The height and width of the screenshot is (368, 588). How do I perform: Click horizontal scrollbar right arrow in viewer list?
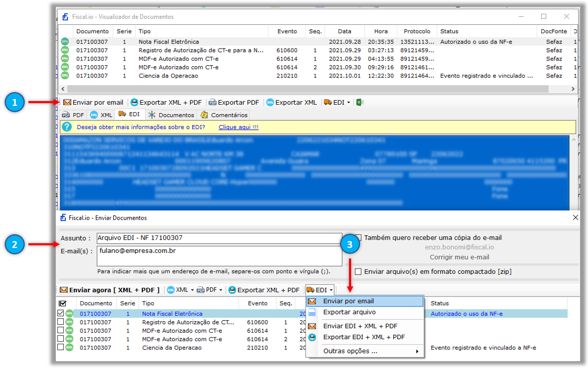[573, 89]
